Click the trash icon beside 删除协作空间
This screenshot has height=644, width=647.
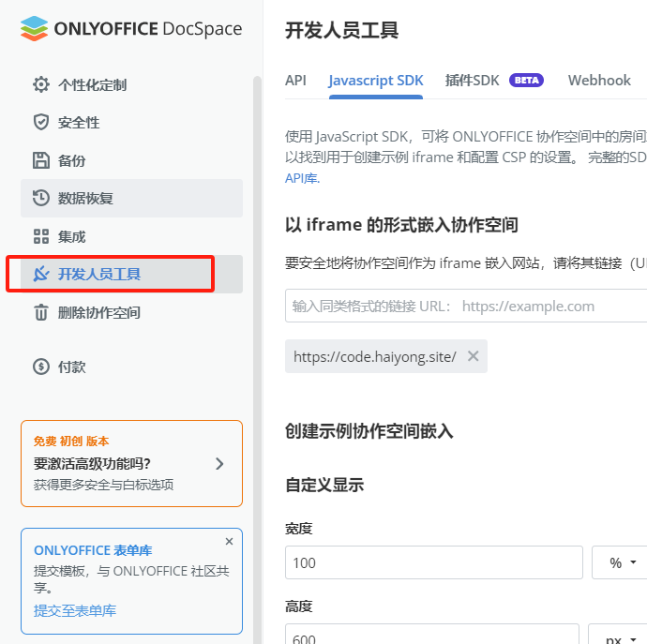(41, 312)
